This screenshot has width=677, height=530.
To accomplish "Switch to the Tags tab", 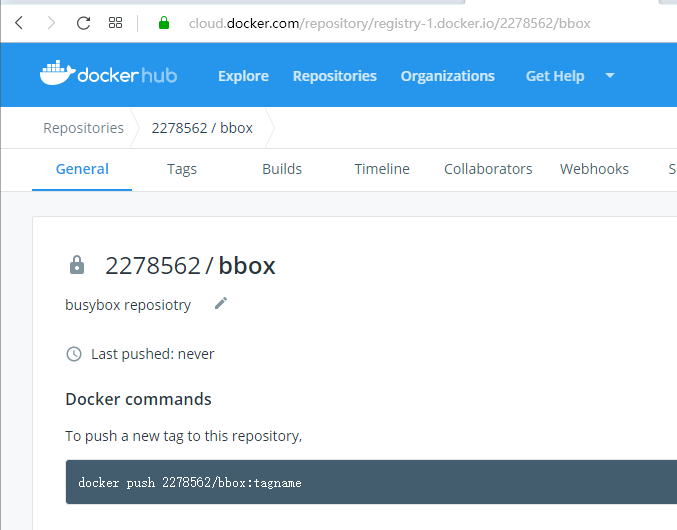I will click(182, 169).
